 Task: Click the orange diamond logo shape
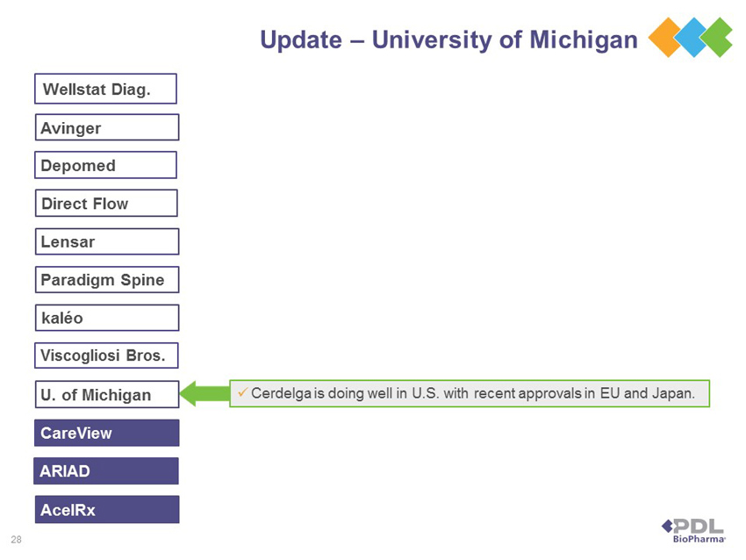[665, 38]
